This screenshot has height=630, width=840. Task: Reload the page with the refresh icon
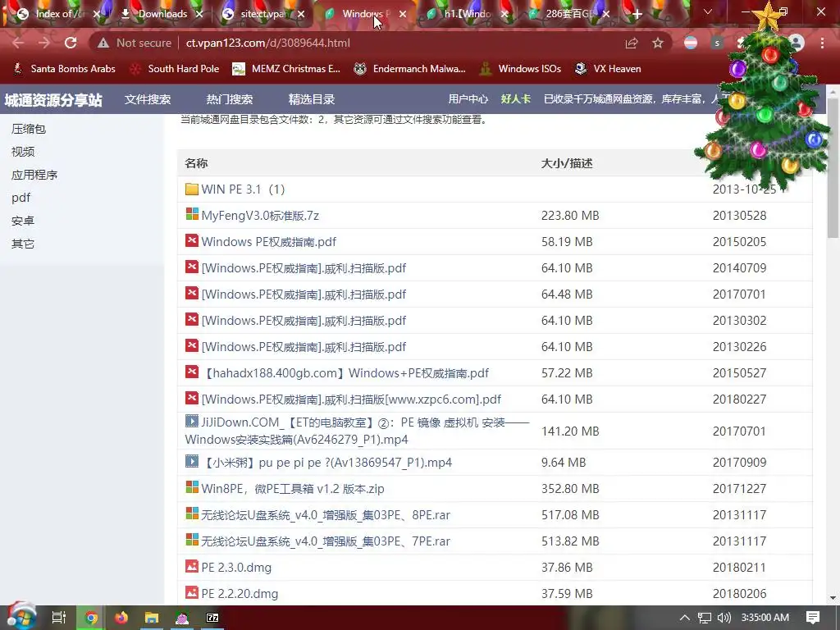tap(71, 43)
